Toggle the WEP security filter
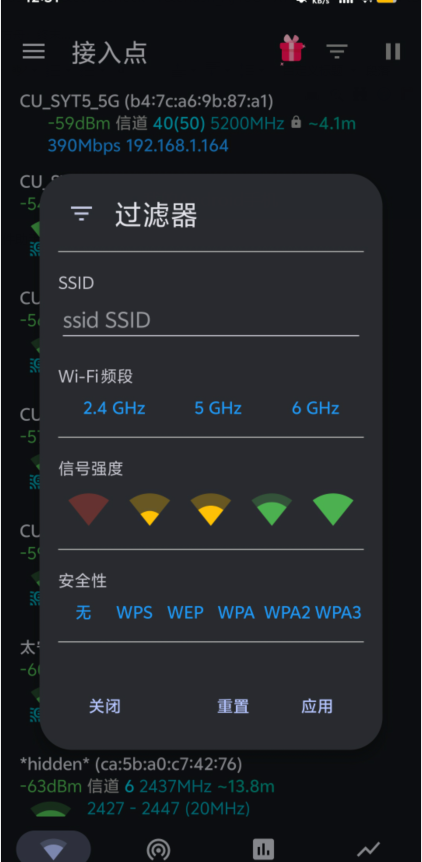 pyautogui.click(x=185, y=612)
